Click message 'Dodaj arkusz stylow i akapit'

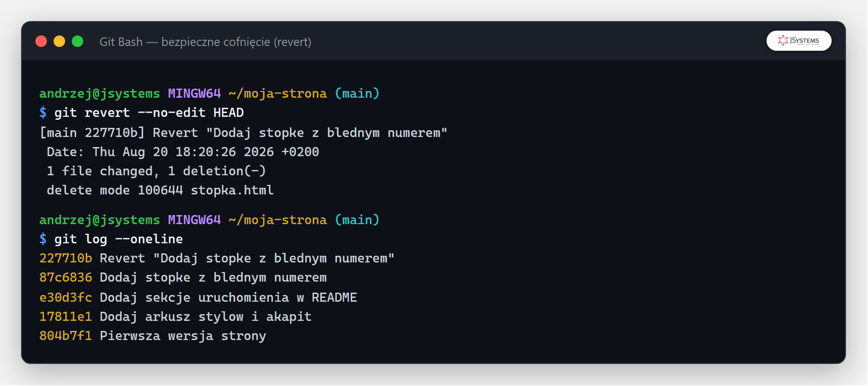(x=205, y=317)
